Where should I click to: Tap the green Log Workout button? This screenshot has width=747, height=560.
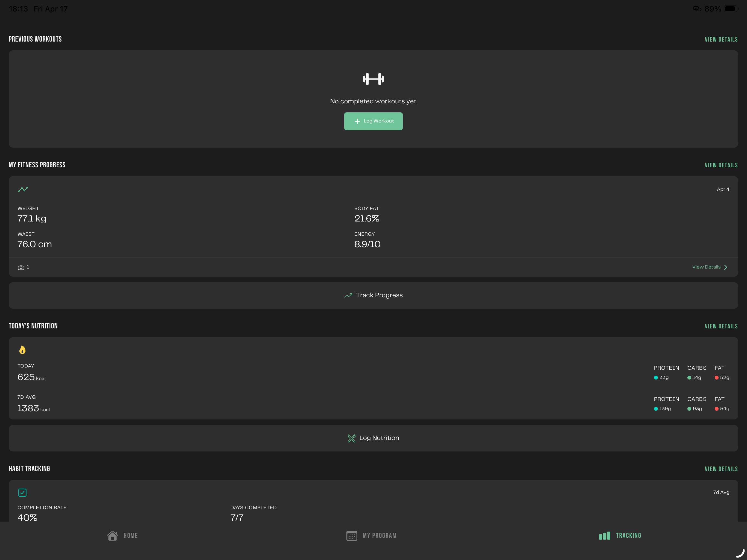[x=373, y=121]
